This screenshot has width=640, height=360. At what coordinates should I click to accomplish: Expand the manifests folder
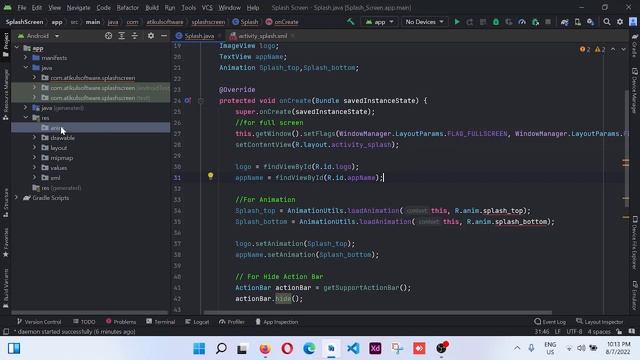26,58
